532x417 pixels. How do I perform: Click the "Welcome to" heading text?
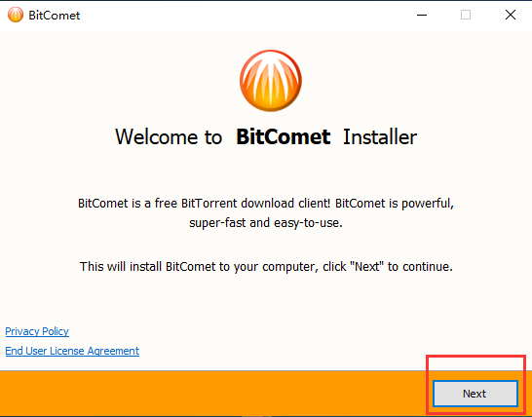[169, 137]
